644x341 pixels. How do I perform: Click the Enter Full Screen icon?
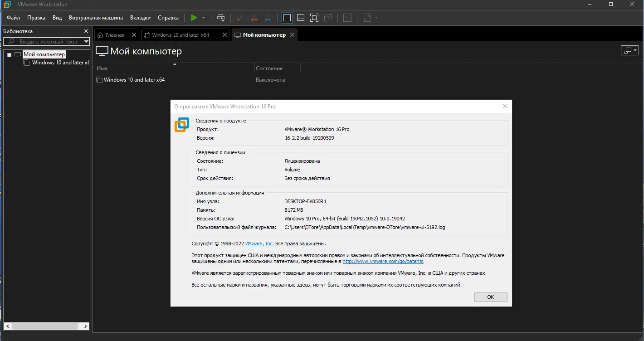[314, 18]
